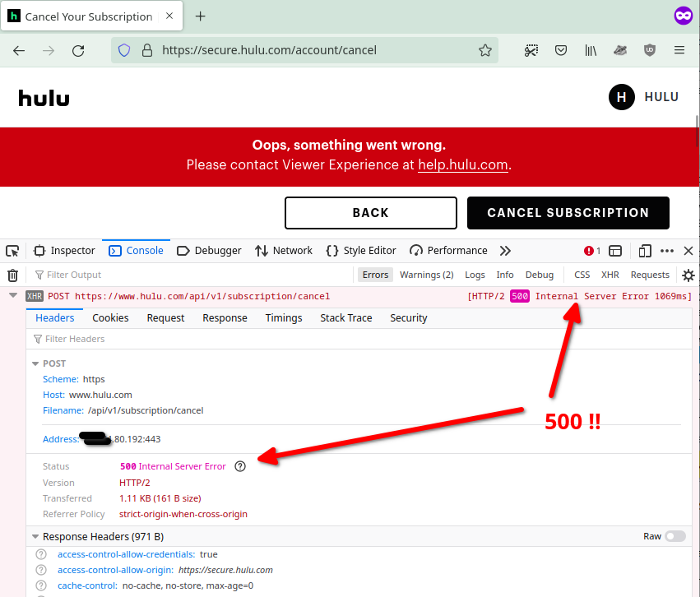
Task: Open the DevTools settings gear
Action: [688, 275]
